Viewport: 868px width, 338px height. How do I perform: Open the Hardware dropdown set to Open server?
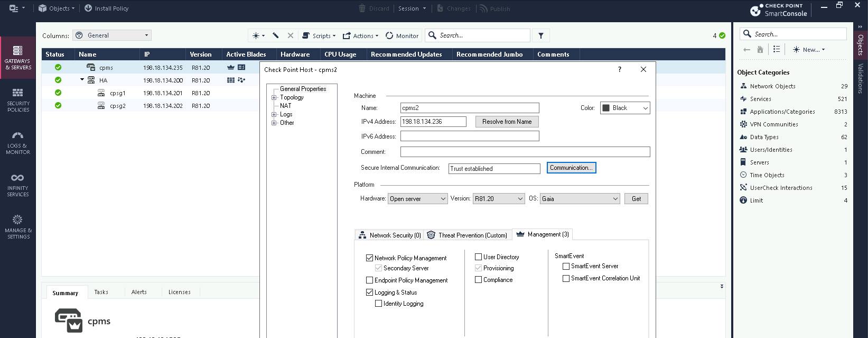pos(418,199)
